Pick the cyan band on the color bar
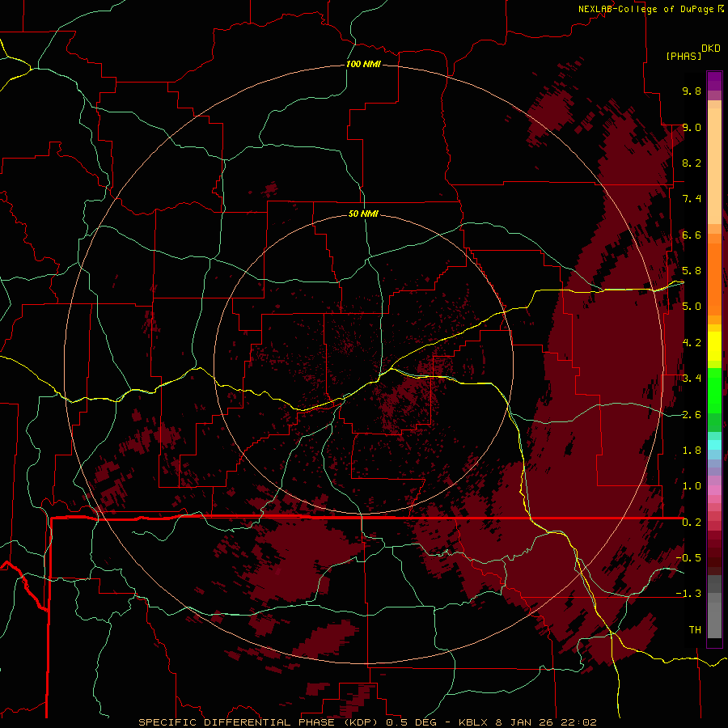This screenshot has height=728, width=728. click(x=714, y=444)
